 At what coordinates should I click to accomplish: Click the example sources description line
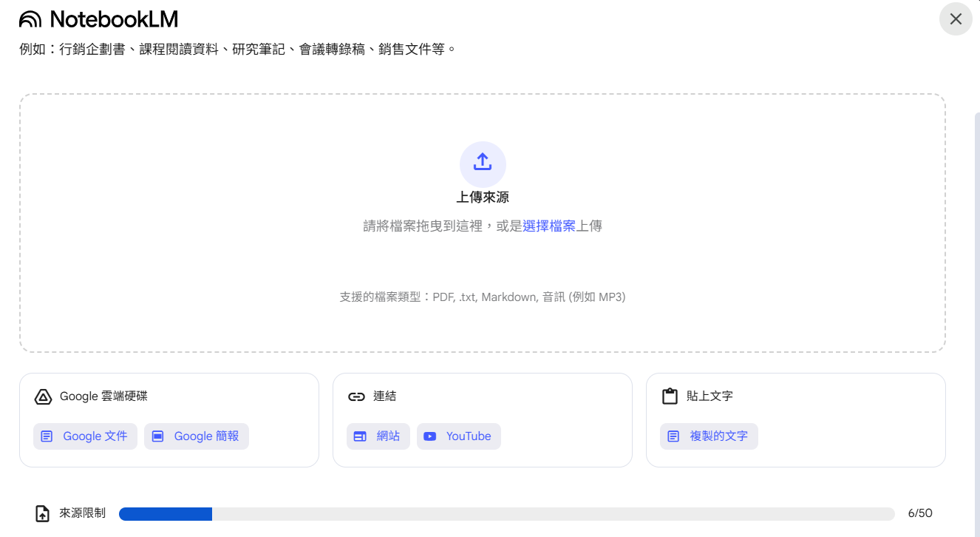pos(238,50)
